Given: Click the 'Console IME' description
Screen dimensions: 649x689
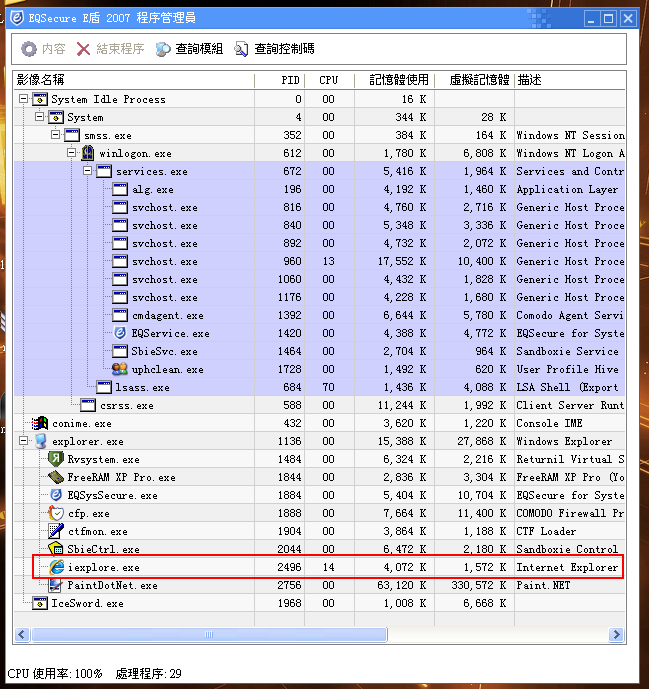Looking at the screenshot, I should click(549, 423).
